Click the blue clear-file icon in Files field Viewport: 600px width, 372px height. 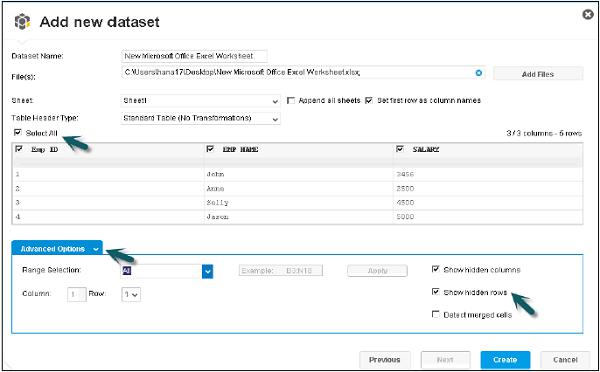[x=478, y=73]
